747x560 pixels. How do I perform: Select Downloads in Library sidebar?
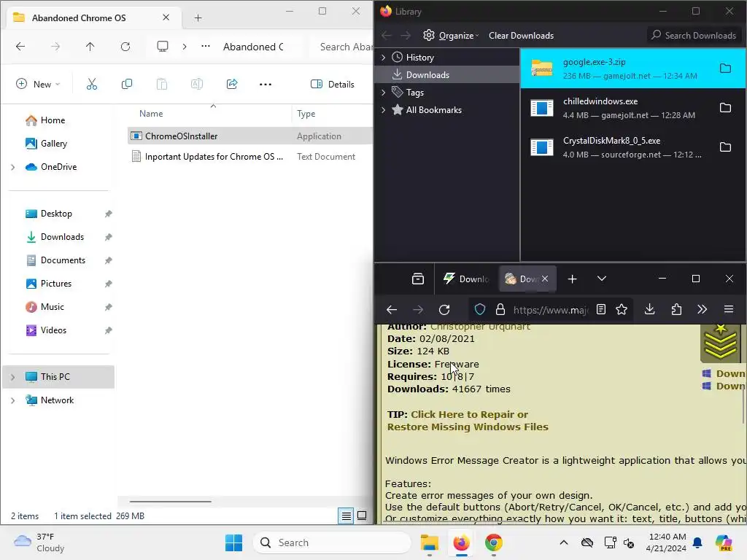coord(447,75)
